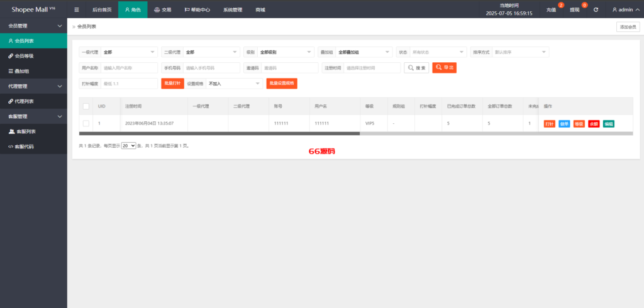Open 会员等级 in the sidebar
The height and width of the screenshot is (308, 644).
(33, 56)
